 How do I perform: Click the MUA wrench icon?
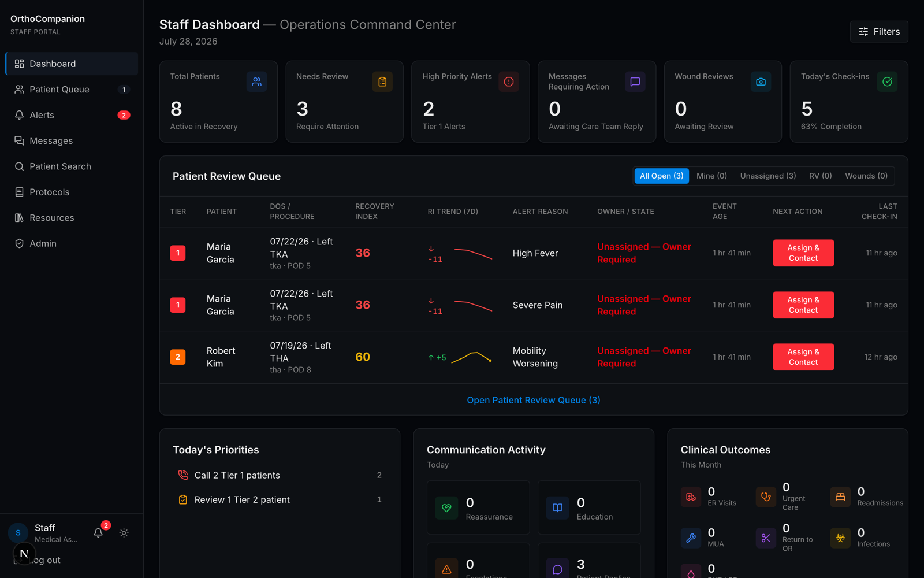click(x=691, y=538)
